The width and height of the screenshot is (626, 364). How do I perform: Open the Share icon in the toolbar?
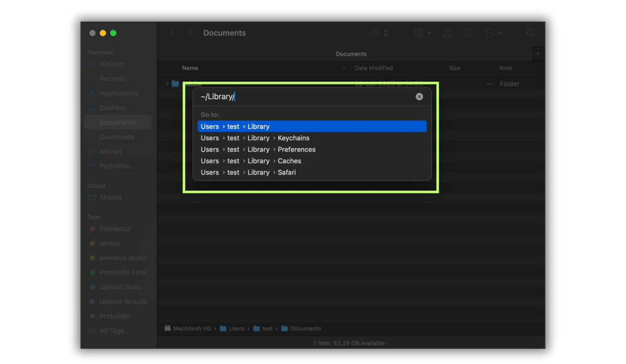(x=447, y=32)
